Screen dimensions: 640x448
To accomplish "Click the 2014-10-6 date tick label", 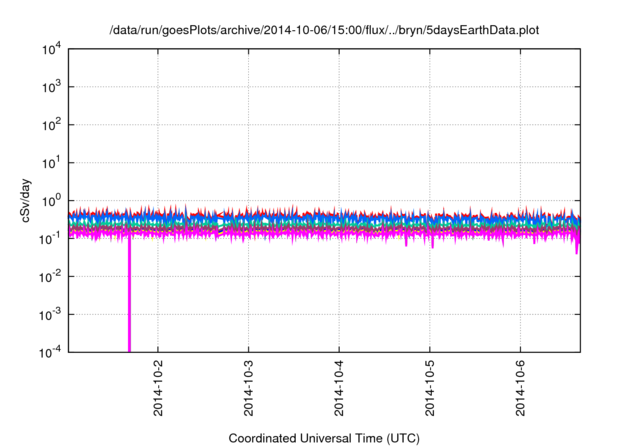I will click(520, 388).
